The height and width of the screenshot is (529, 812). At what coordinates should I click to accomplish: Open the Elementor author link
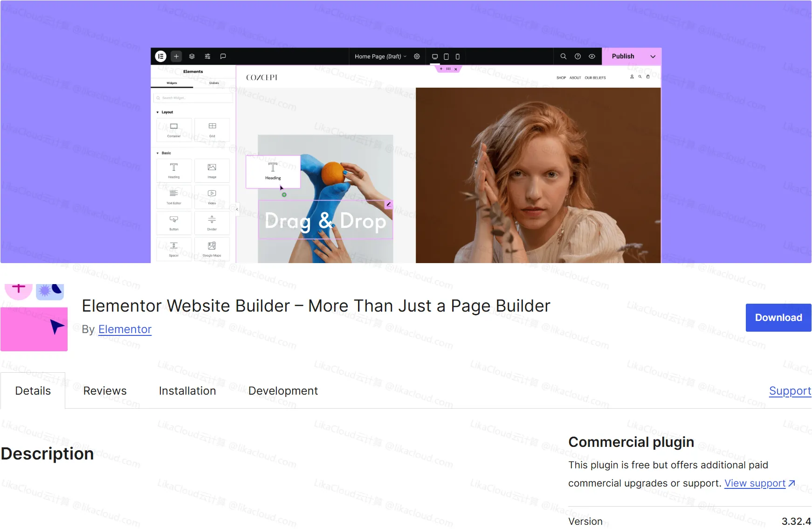124,329
